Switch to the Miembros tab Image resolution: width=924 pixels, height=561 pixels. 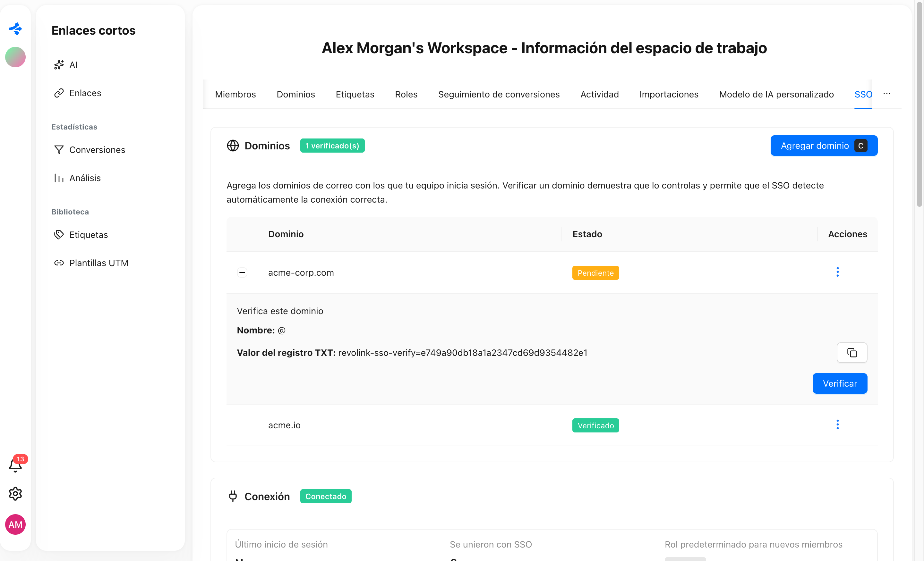click(x=235, y=94)
